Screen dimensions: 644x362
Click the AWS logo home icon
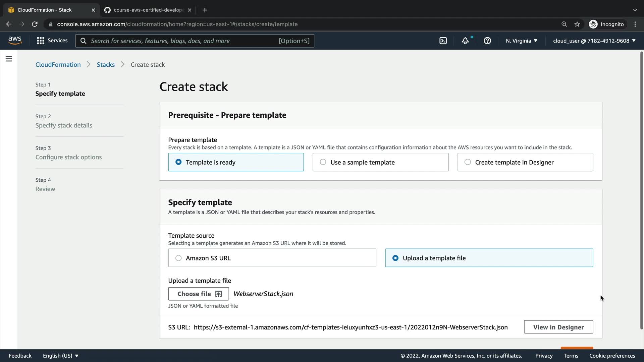[15, 40]
